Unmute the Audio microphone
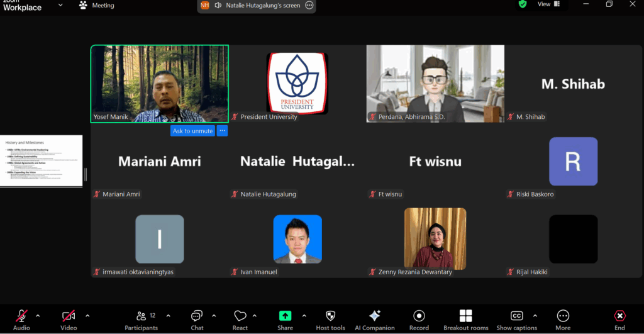644x334 pixels. tap(21, 319)
